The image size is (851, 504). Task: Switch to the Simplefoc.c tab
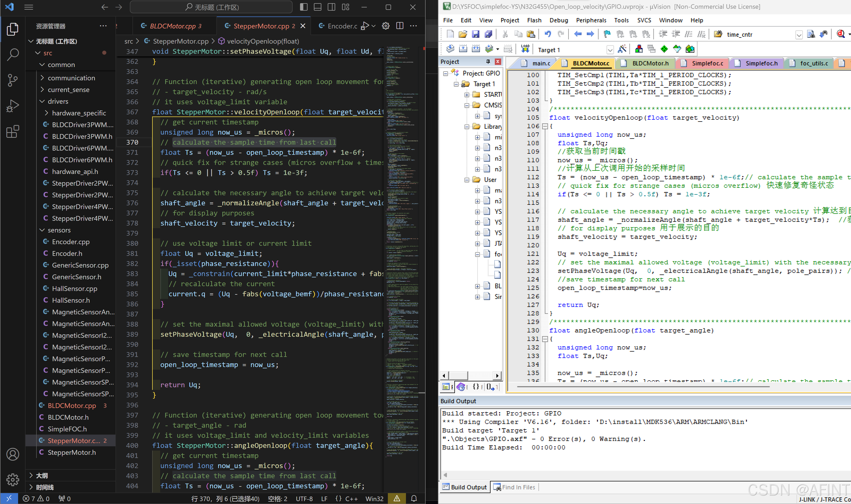pyautogui.click(x=702, y=63)
